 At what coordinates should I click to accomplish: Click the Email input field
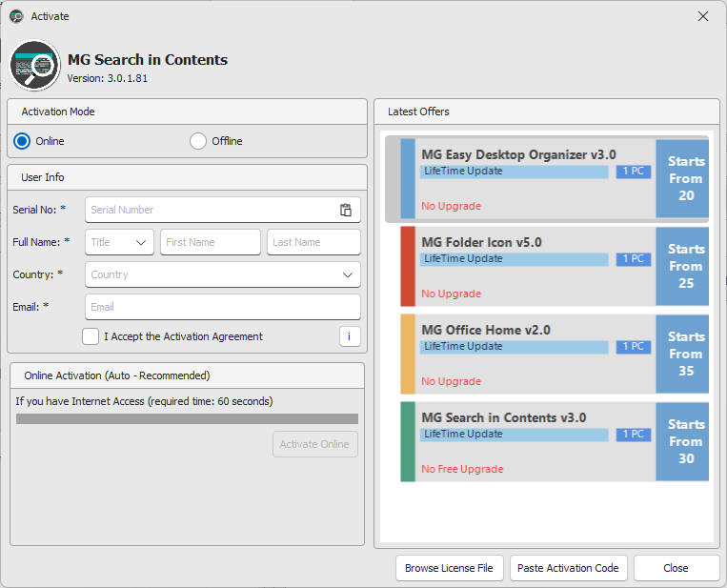tap(223, 307)
